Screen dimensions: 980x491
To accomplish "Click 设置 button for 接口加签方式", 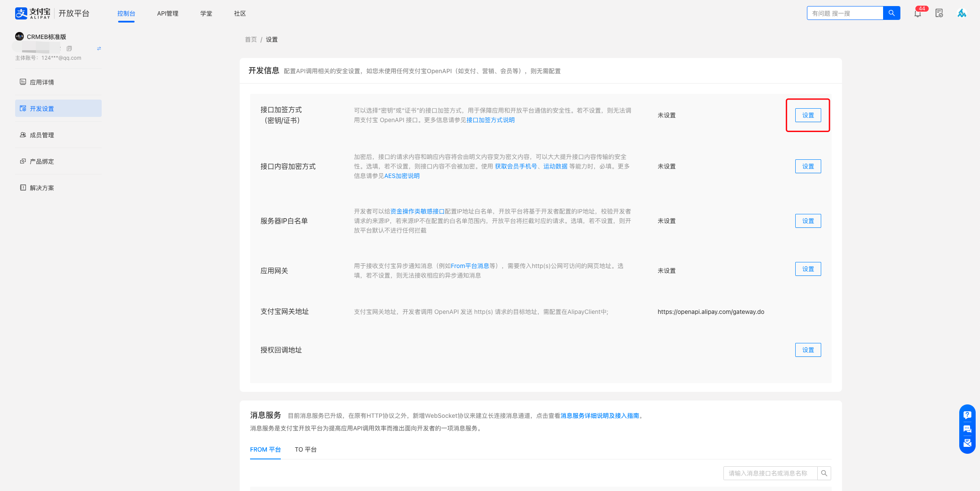I will pos(808,115).
